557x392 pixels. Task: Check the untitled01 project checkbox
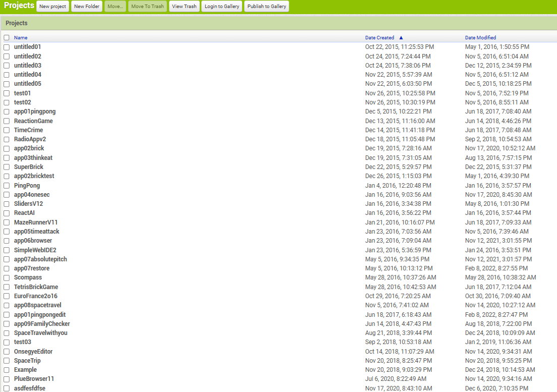tap(7, 47)
